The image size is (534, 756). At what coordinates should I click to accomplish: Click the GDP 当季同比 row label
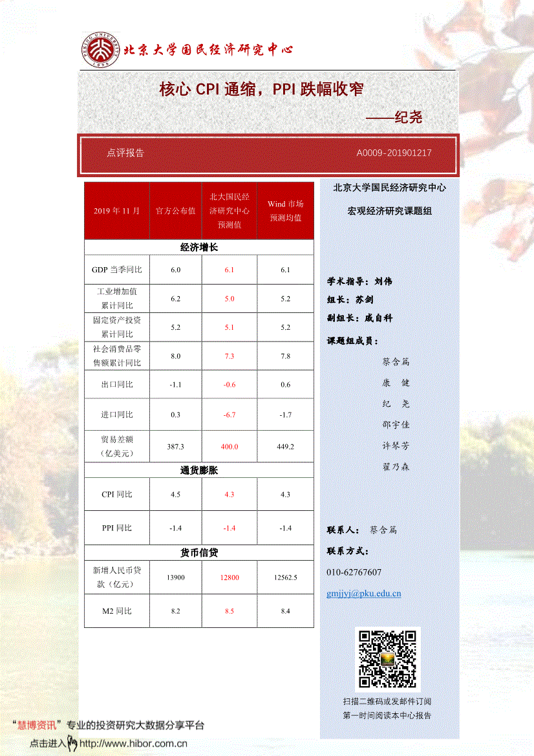click(116, 270)
